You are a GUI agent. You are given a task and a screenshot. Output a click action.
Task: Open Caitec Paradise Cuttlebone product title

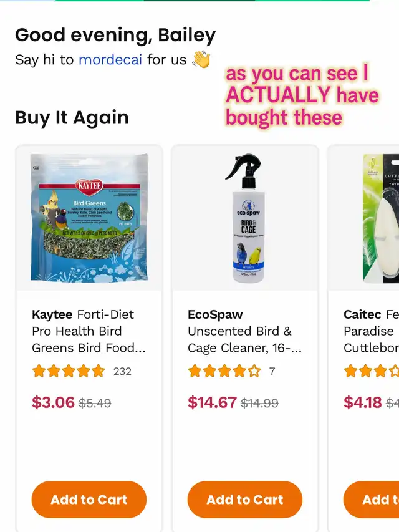point(371,331)
